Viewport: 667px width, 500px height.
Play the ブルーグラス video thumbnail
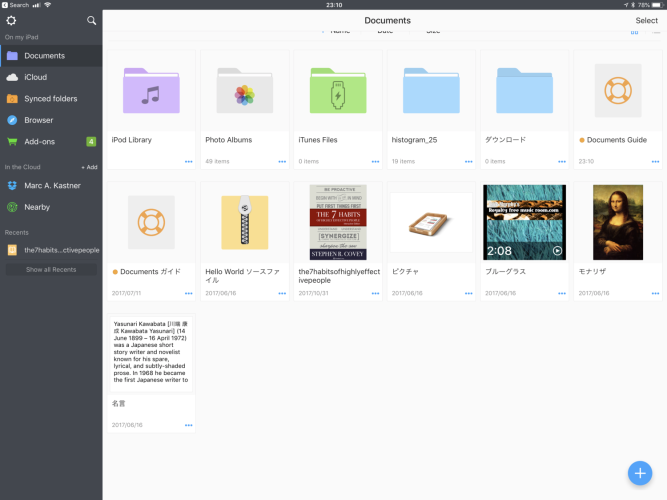(524, 222)
